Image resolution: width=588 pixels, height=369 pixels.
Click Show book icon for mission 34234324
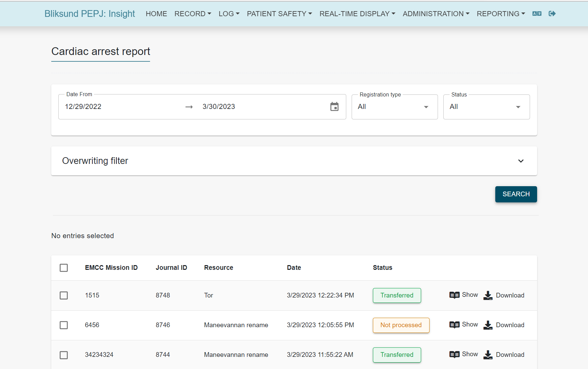[x=454, y=354]
